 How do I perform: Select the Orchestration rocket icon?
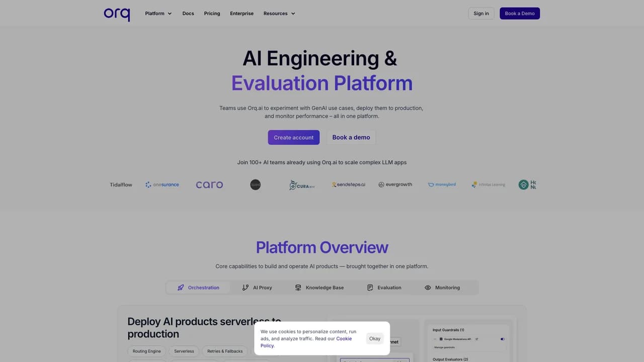[x=181, y=288]
